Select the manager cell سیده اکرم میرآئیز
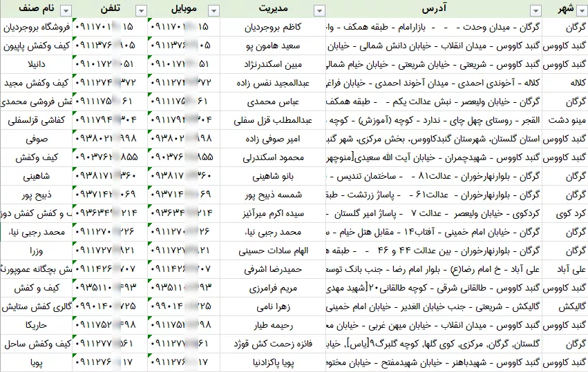The image size is (588, 372). (x=273, y=213)
